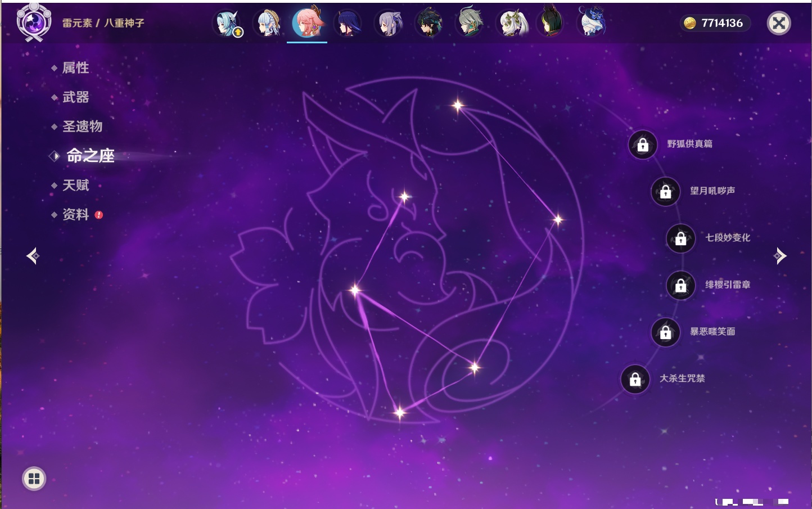Click the lock icon beside 绯樱引雷章
812x509 pixels.
pos(680,286)
